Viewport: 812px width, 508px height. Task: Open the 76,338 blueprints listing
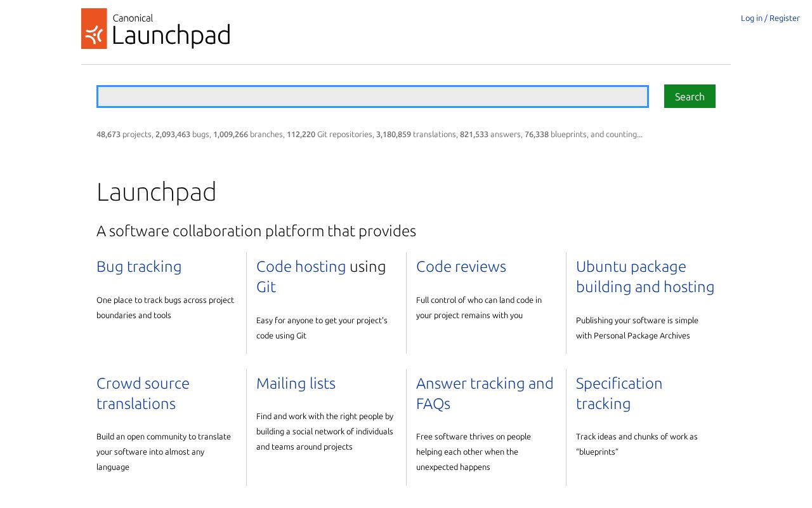[537, 134]
